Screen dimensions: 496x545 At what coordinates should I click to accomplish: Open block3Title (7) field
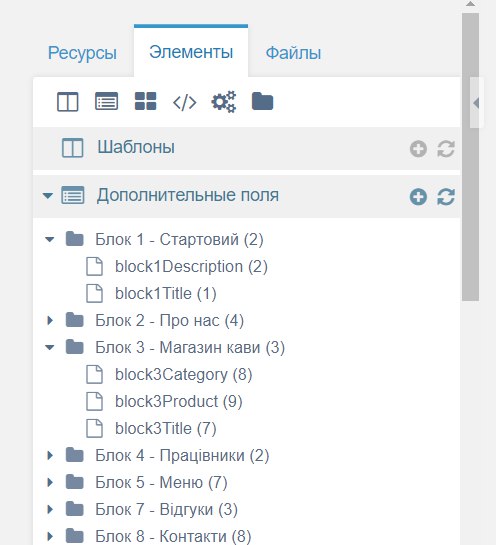[166, 428]
